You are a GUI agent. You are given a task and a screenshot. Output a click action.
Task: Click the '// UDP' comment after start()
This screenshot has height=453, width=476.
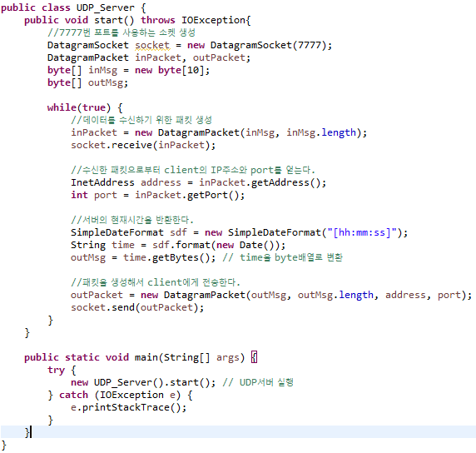click(x=258, y=382)
